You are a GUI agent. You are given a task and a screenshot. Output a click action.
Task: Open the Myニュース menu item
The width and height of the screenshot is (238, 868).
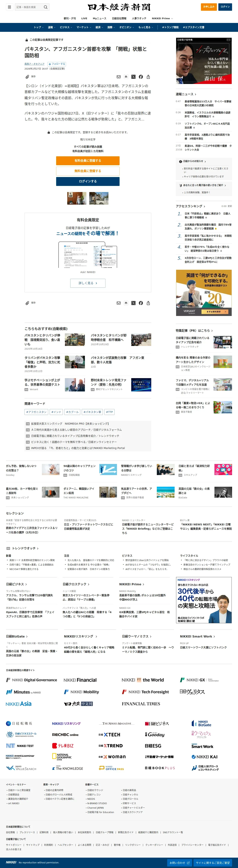[x=100, y=18]
